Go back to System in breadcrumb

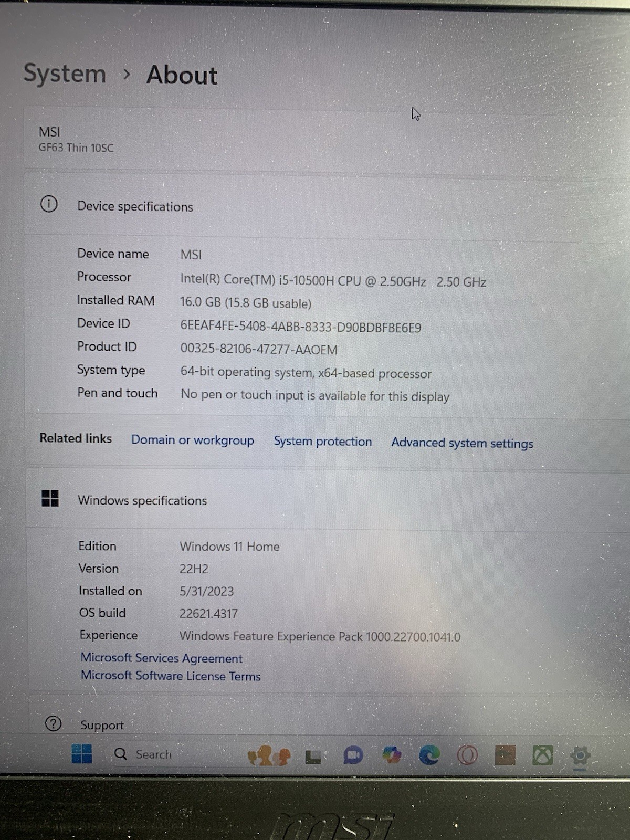65,73
